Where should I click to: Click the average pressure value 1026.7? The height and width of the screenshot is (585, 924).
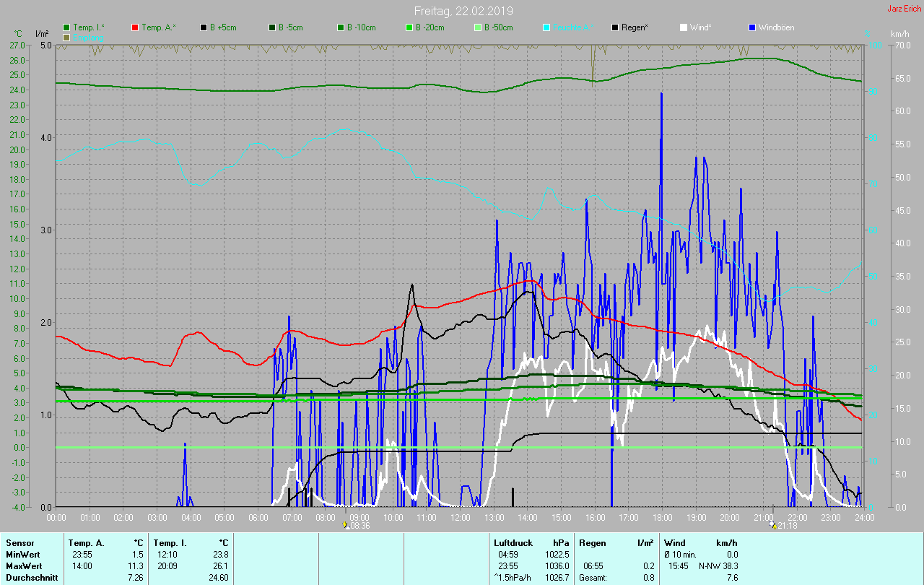(x=558, y=578)
